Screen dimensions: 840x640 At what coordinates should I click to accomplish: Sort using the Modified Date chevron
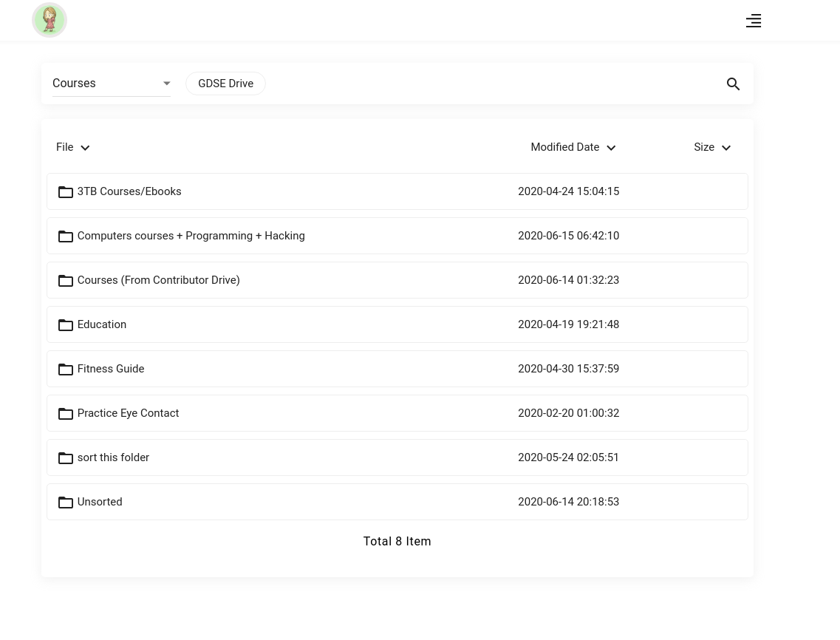tap(611, 147)
